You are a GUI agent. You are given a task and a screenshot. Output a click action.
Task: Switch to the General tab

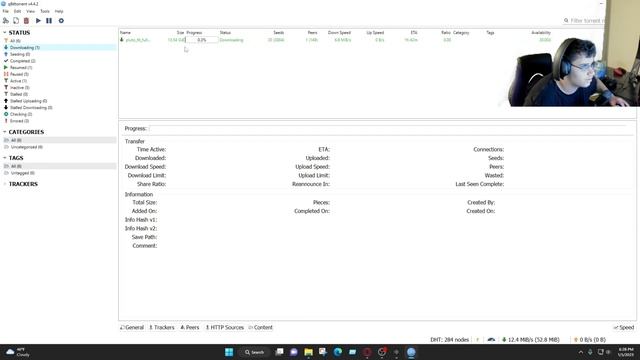(x=132, y=327)
